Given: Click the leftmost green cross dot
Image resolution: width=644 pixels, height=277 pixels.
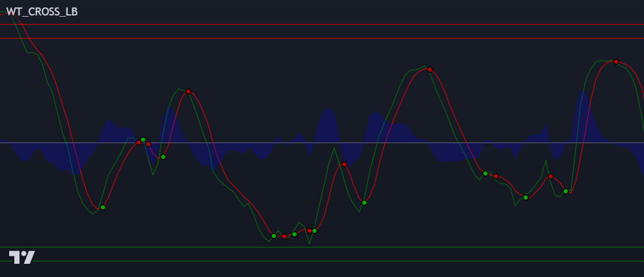Looking at the screenshot, I should [103, 207].
